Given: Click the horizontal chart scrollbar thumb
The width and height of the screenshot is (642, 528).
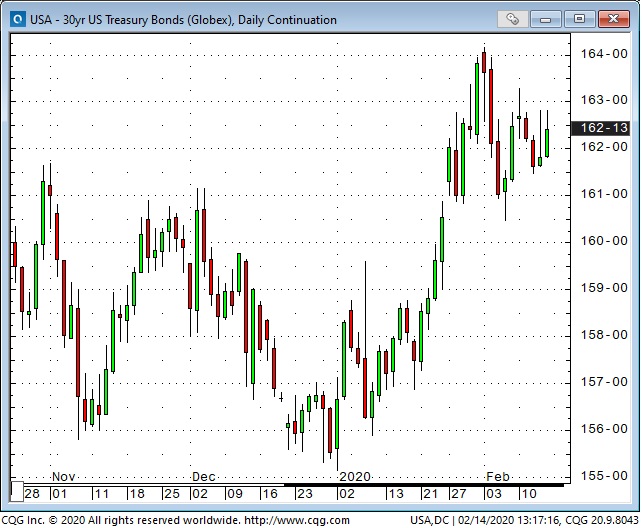Looking at the screenshot, I should point(424,485).
